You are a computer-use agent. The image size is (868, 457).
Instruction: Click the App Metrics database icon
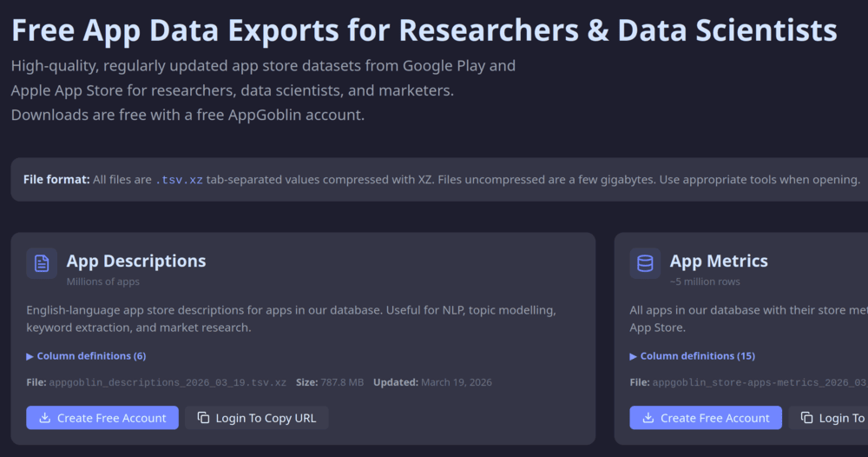(645, 263)
